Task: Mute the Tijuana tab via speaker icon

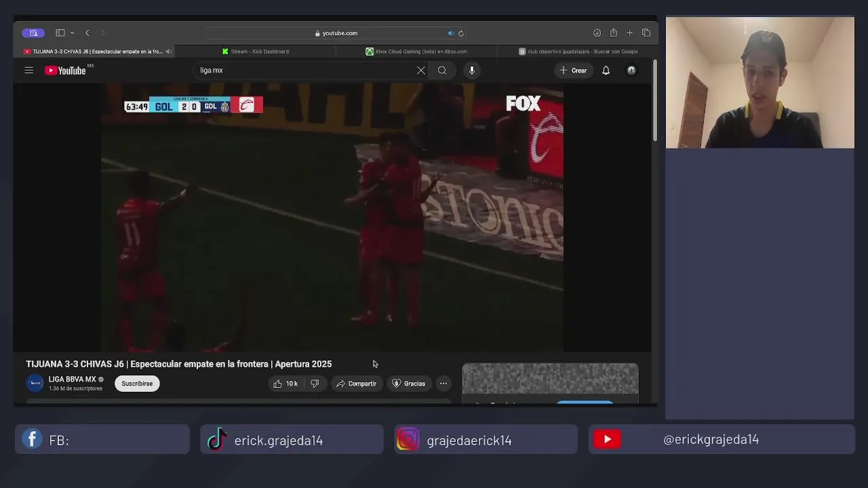Action: click(x=169, y=52)
